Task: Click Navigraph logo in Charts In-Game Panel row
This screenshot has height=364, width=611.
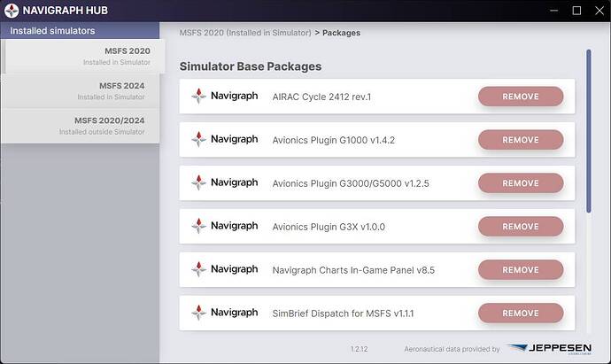Action: coord(225,269)
